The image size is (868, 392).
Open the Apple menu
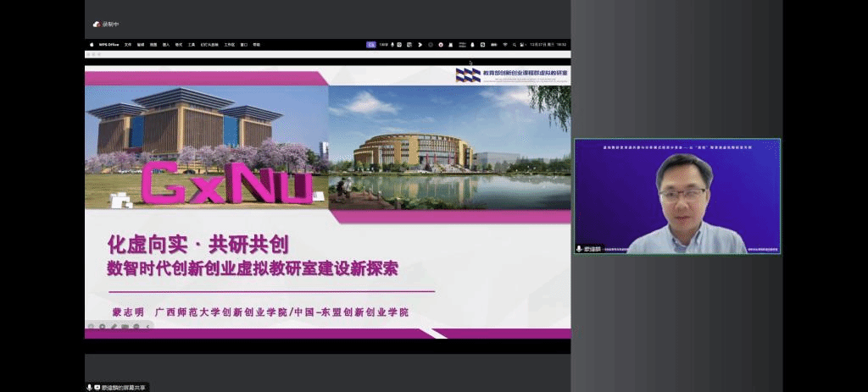click(x=92, y=44)
